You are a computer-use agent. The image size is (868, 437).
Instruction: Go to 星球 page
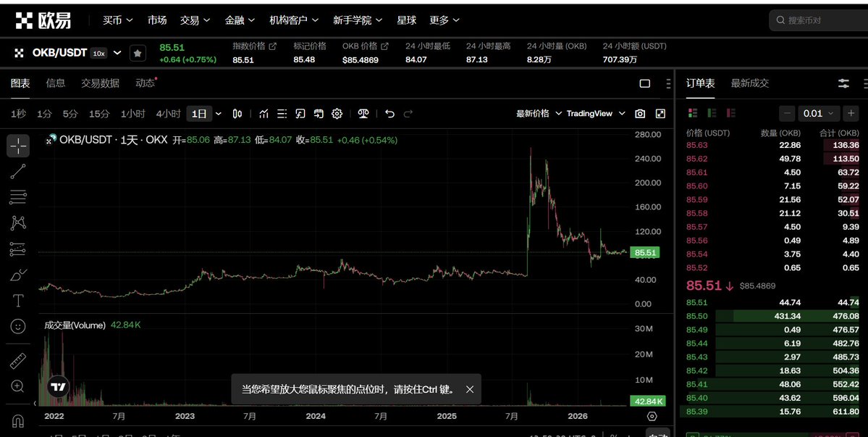(x=406, y=20)
